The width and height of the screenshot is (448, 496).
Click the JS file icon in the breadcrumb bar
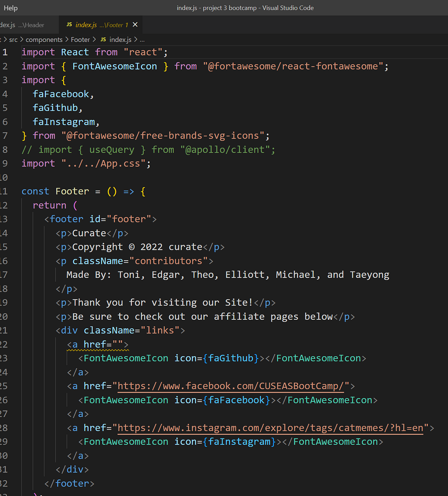103,39
